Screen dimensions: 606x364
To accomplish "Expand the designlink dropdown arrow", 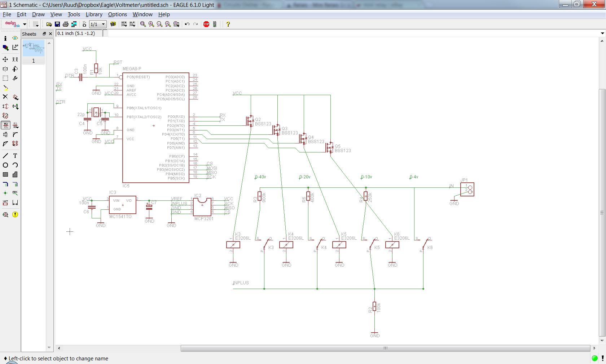I will (x=25, y=24).
